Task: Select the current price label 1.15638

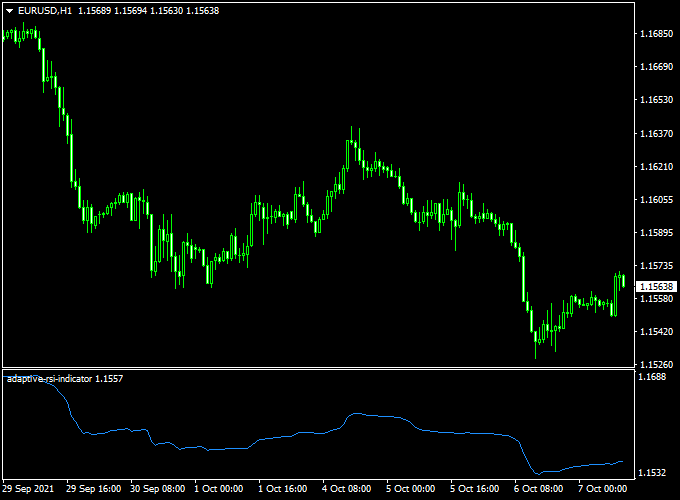Action: click(657, 287)
